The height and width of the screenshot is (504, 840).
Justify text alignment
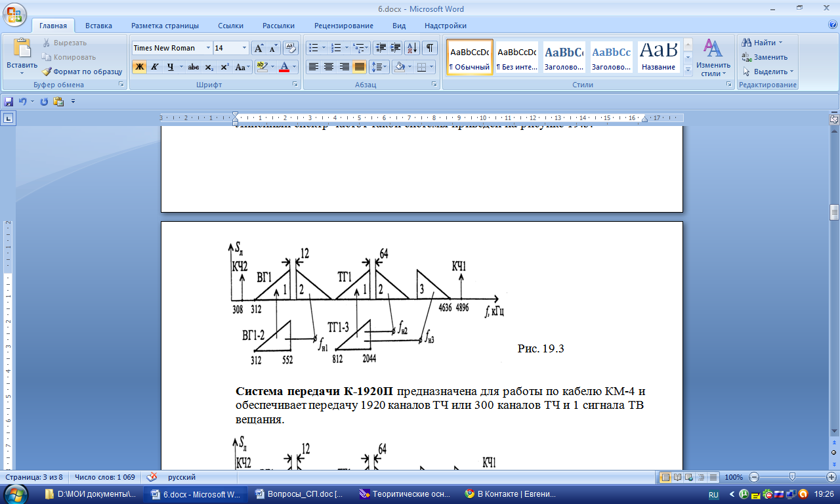click(x=359, y=67)
